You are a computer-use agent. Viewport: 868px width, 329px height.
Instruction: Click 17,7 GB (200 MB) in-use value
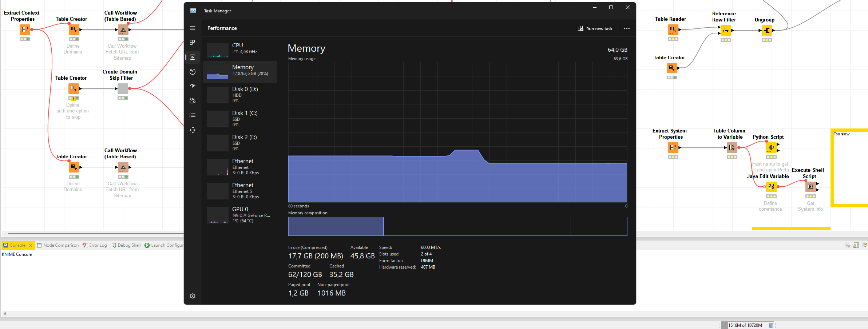tap(316, 256)
